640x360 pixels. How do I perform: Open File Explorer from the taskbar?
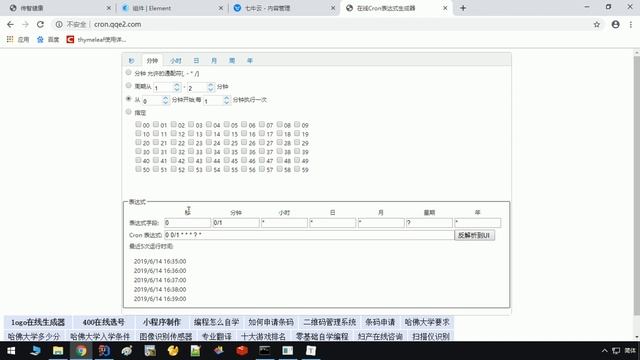pyautogui.click(x=58, y=351)
